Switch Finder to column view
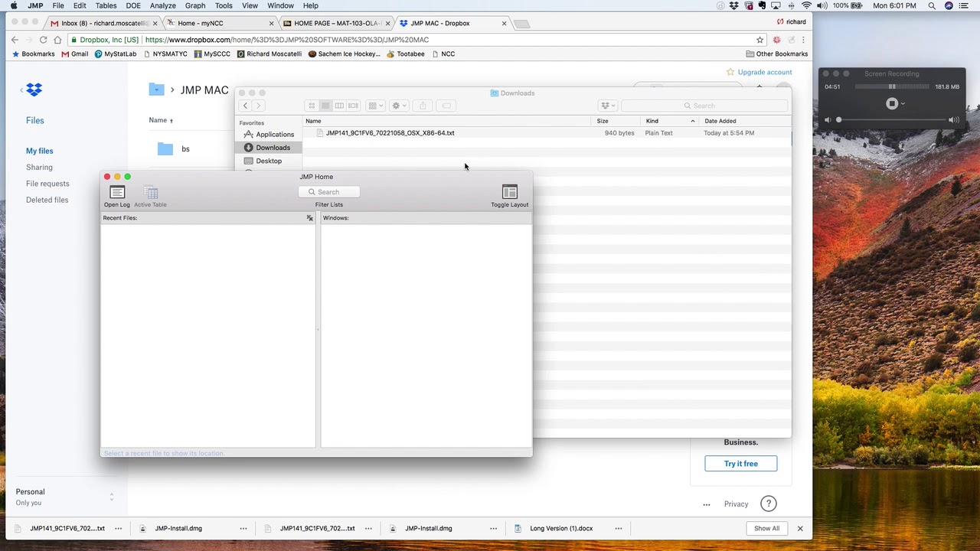Viewport: 980px width, 551px height. (x=339, y=106)
